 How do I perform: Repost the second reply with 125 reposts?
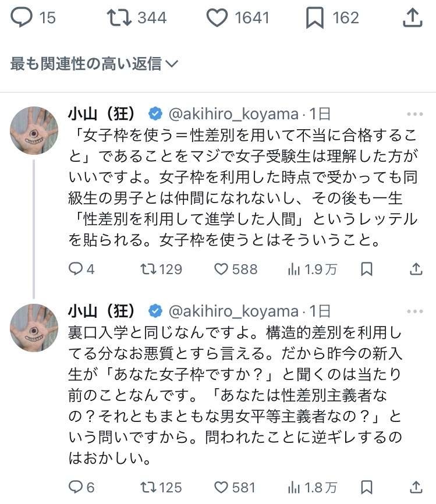pyautogui.click(x=148, y=487)
